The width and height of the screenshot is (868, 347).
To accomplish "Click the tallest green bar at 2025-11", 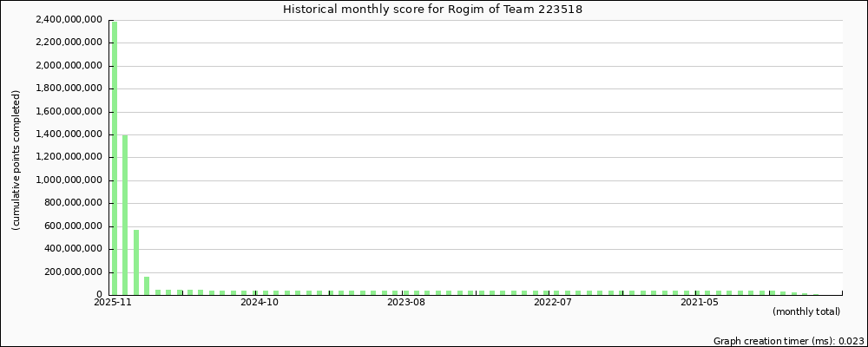I will point(115,158).
